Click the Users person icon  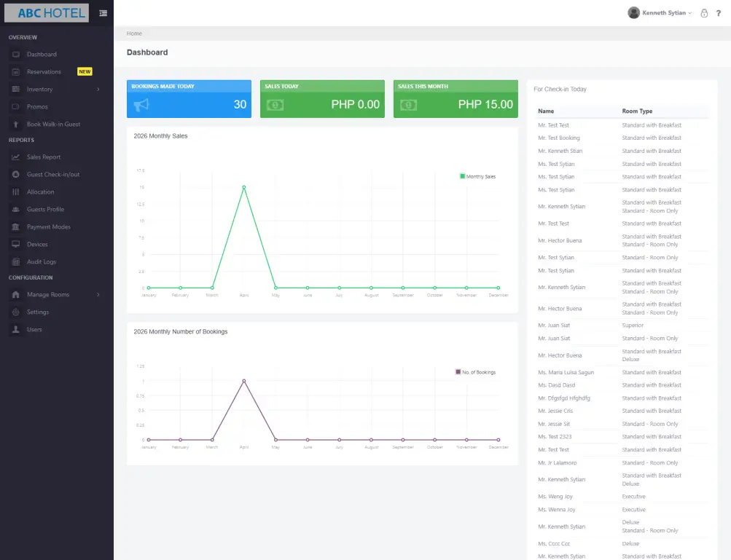[16, 329]
